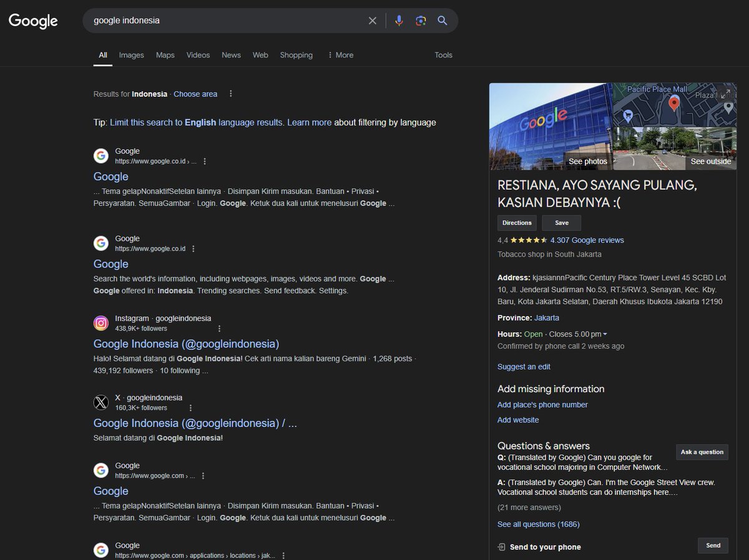Open the Tools menu
This screenshot has height=560, width=749.
coord(443,55)
